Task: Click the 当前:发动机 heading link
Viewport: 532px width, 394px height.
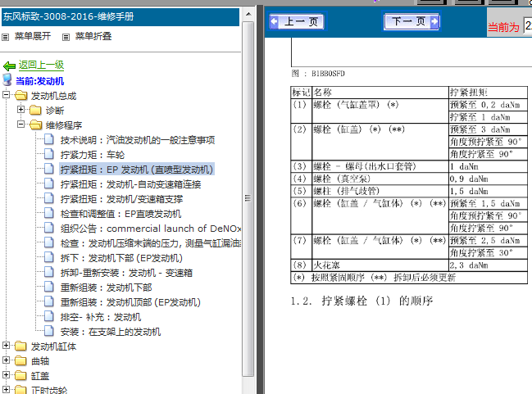Action: (39, 81)
